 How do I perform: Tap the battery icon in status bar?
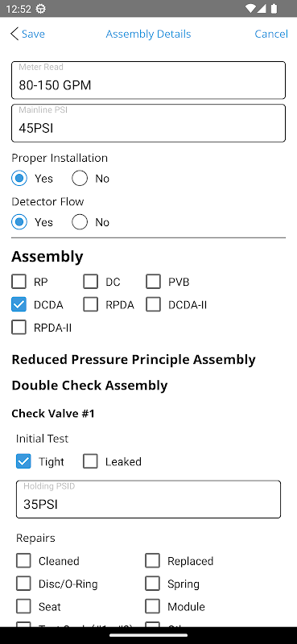tap(274, 9)
